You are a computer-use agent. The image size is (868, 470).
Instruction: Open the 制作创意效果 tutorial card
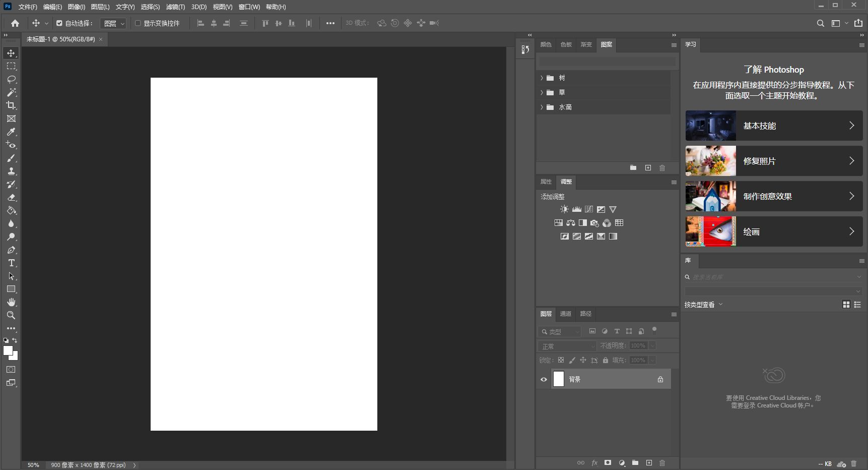[x=774, y=196]
